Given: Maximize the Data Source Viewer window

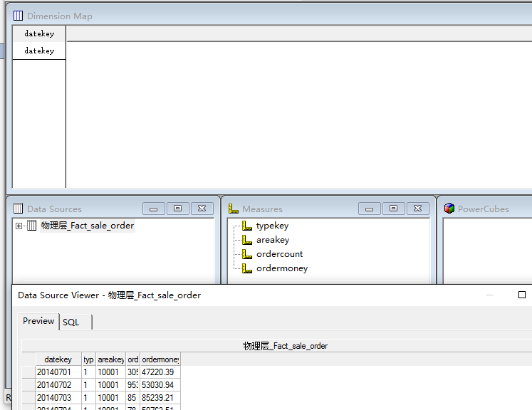Looking at the screenshot, I should click(522, 295).
